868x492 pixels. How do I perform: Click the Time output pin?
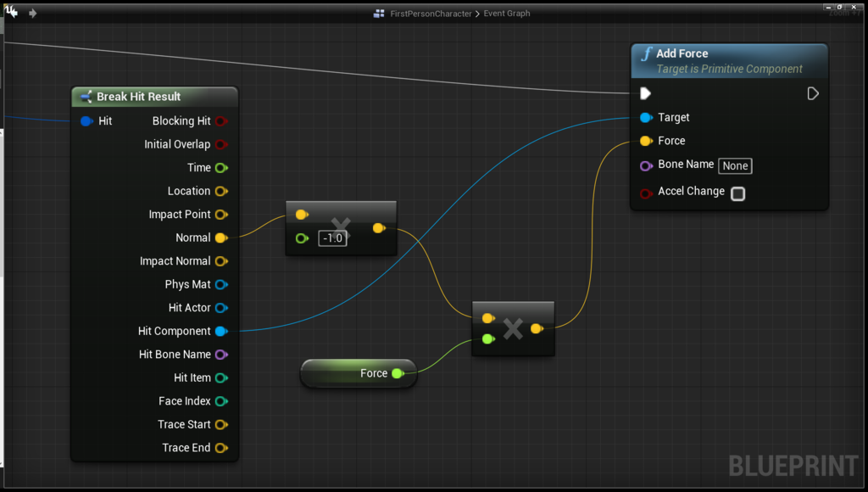pos(221,167)
